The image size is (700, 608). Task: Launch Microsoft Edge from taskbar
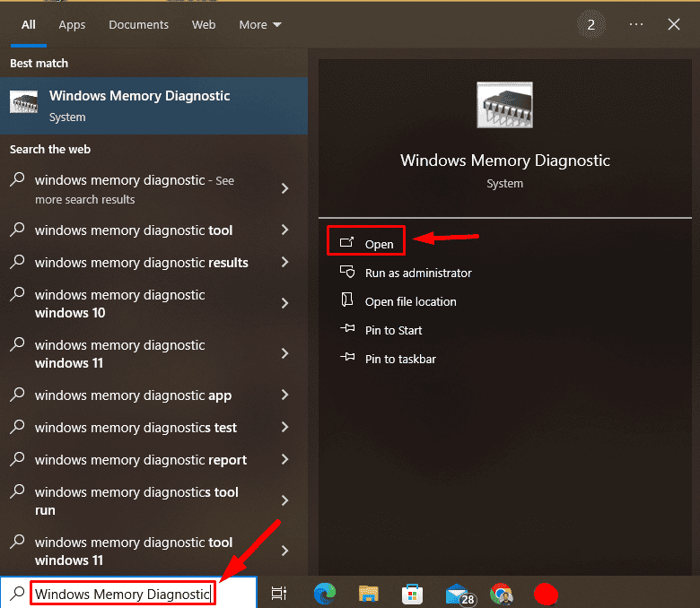point(325,594)
